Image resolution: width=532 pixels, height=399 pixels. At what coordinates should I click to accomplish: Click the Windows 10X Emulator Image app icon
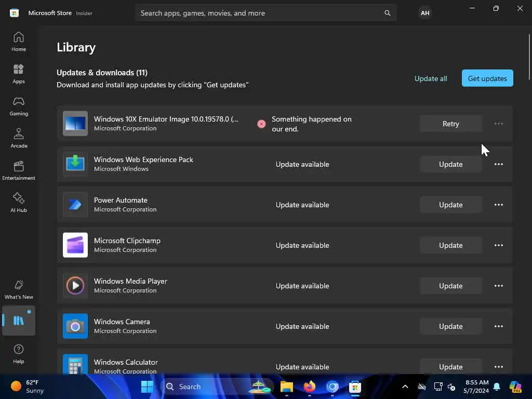[x=75, y=124]
